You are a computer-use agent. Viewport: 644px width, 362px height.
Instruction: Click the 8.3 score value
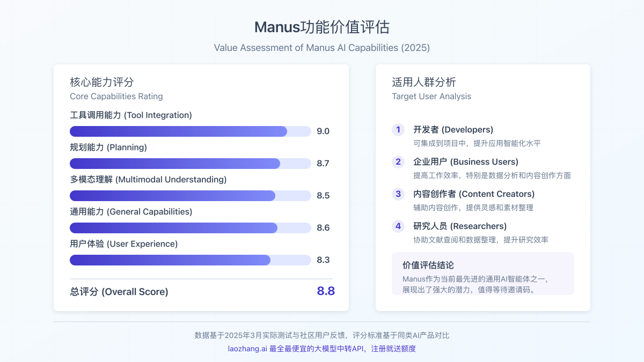[323, 260]
